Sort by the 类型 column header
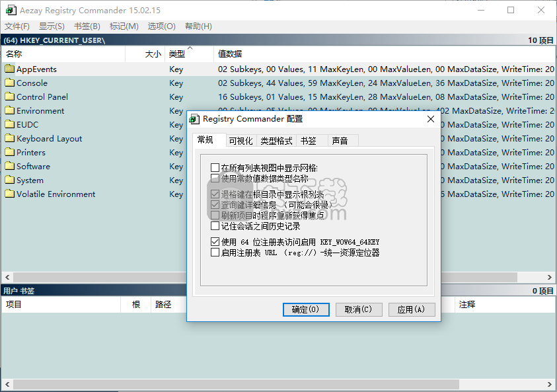Viewport: 557px width, 392px height. click(190, 54)
